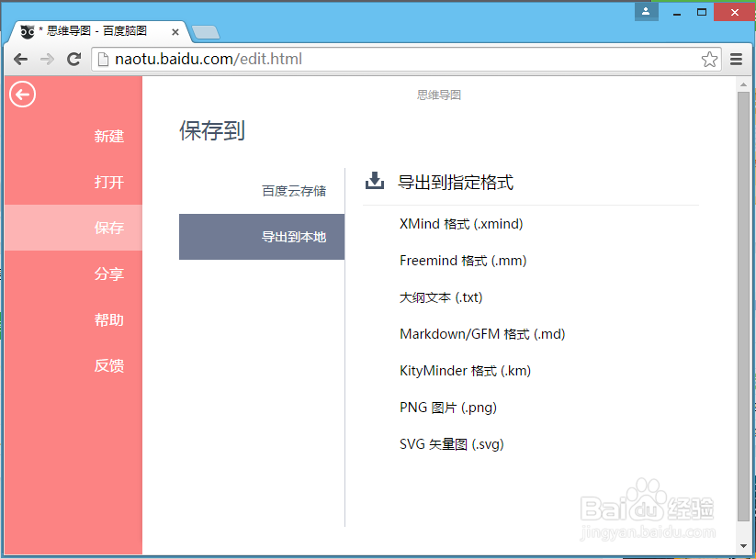The height and width of the screenshot is (559, 756).
Task: Click the vertical scrollbar thumb
Action: pos(743,306)
